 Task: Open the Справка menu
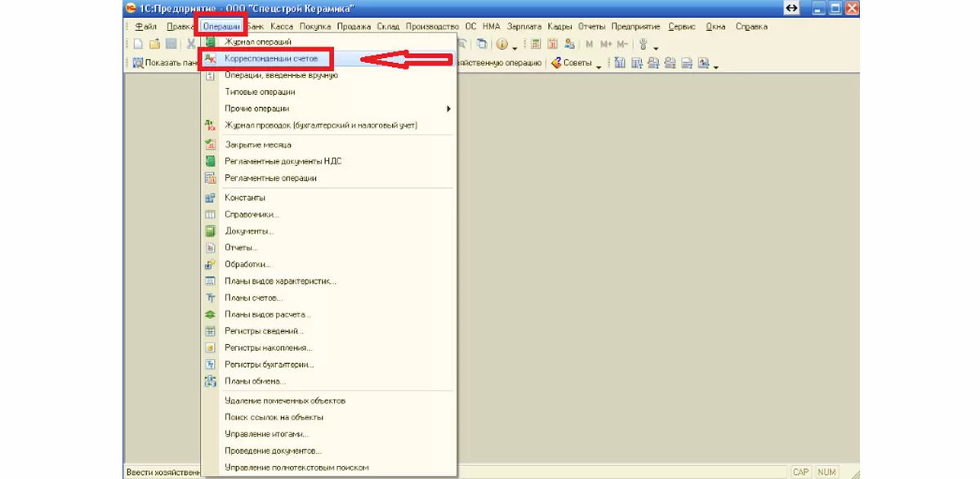pyautogui.click(x=751, y=26)
